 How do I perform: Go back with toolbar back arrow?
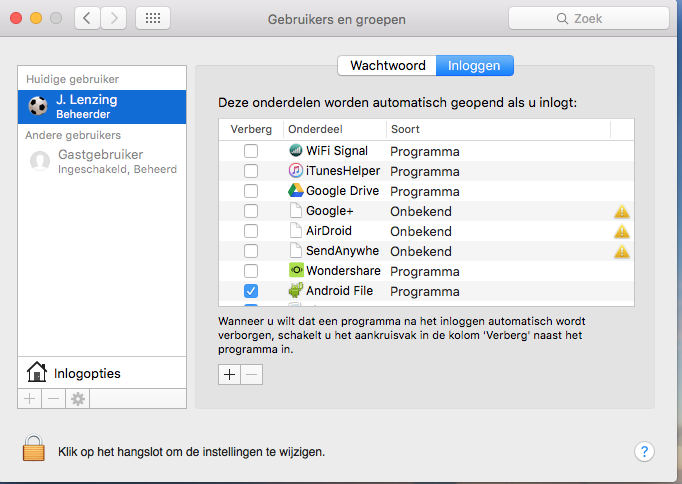(x=87, y=18)
